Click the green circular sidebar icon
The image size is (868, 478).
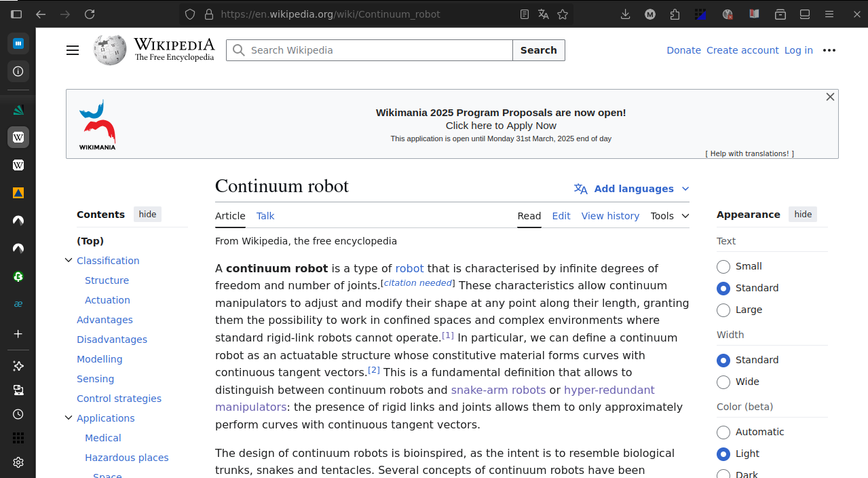[18, 276]
